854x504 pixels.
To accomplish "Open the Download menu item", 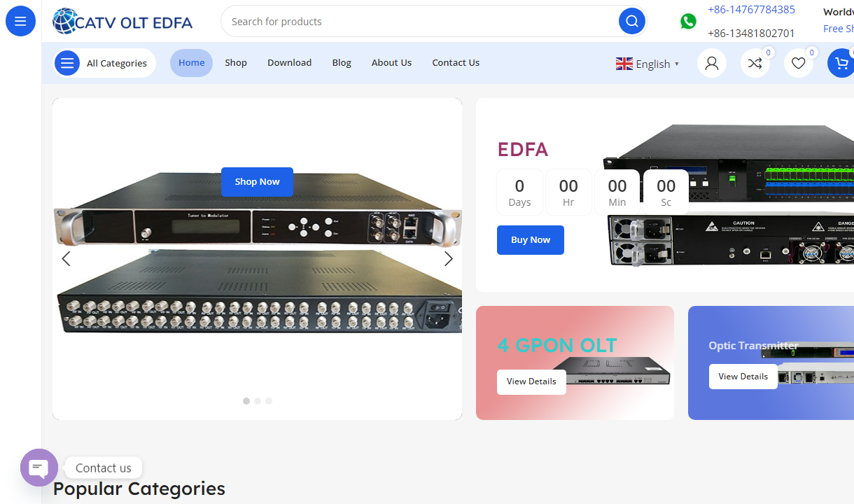I will pos(289,63).
